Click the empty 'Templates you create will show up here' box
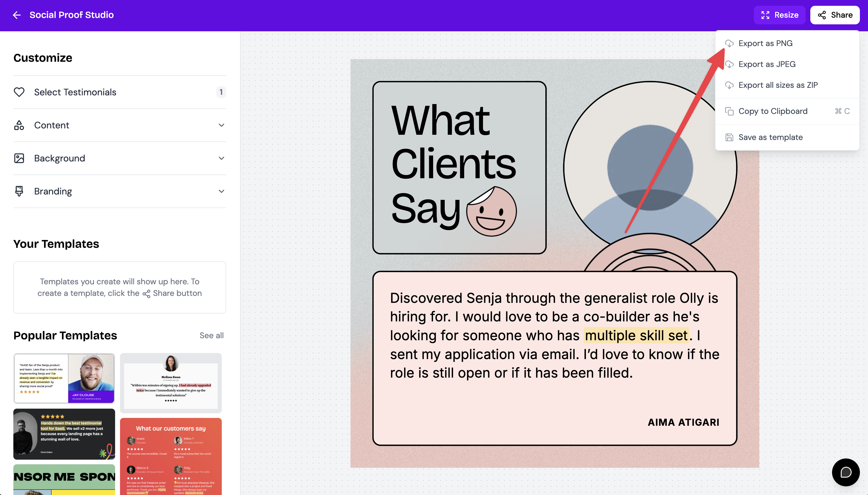Image resolution: width=868 pixels, height=495 pixels. coord(120,287)
